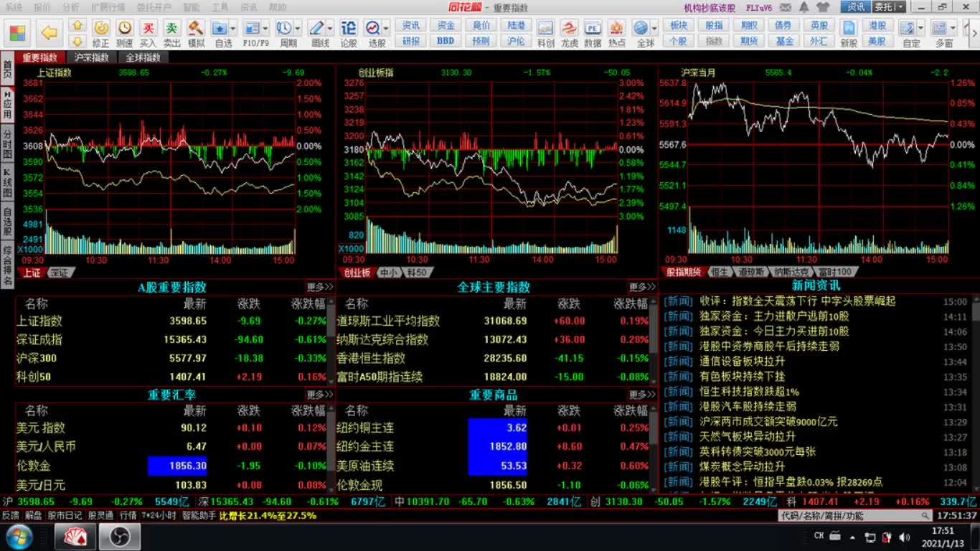Select the 道琼斯 chart tab

tap(751, 272)
